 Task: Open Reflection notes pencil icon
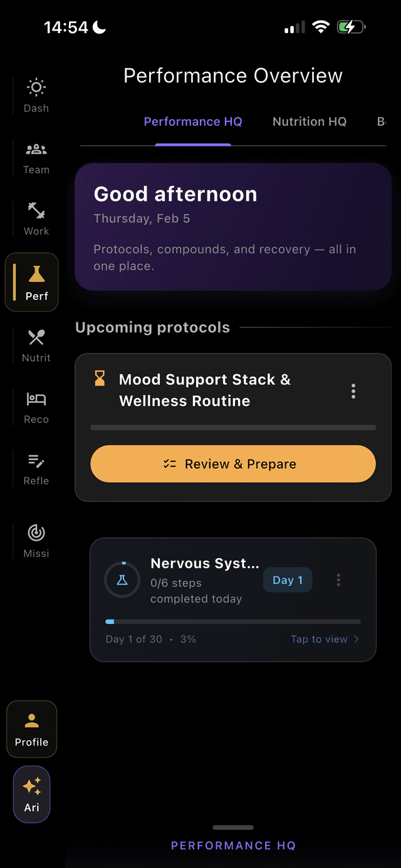[x=36, y=461]
